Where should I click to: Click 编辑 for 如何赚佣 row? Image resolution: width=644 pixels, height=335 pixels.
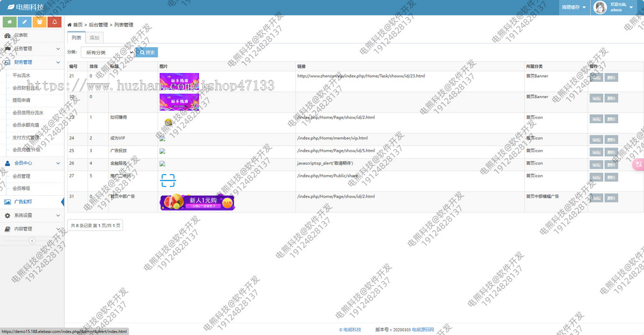(x=596, y=119)
